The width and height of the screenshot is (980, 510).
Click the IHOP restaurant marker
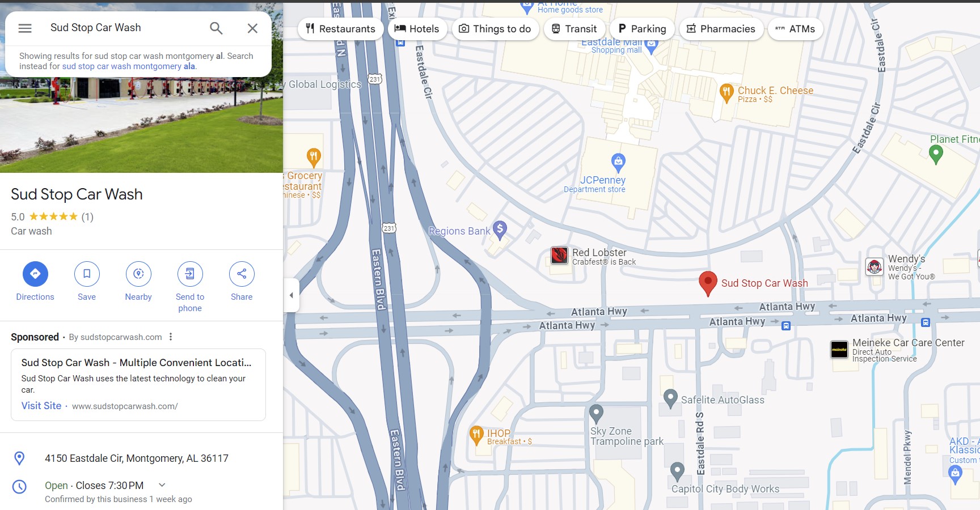point(476,435)
